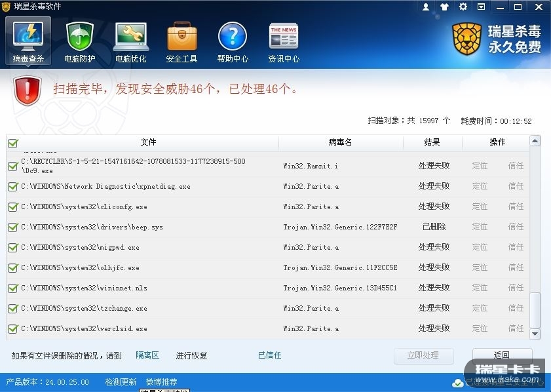This screenshot has height=392, width=551.
Task: Click 信任 for wininnet.nls row
Action: point(516,288)
